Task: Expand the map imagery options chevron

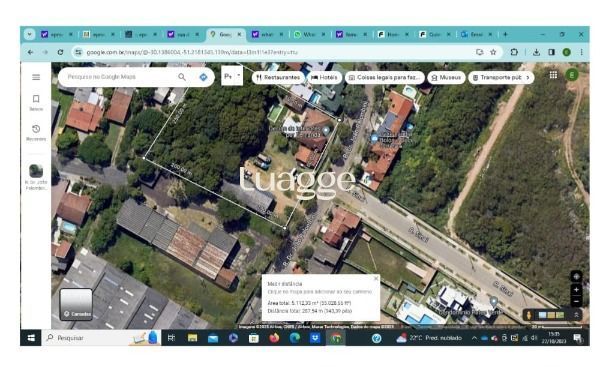Action: click(x=576, y=315)
